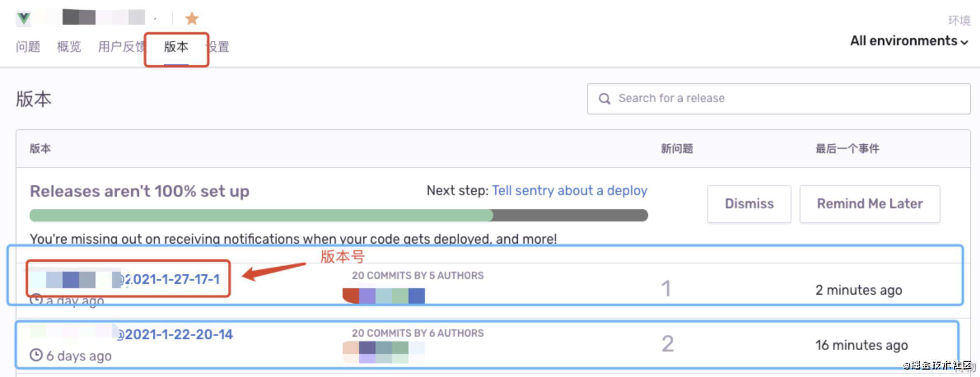Click author avatars for release 2021-1-27-17-1

point(384,296)
